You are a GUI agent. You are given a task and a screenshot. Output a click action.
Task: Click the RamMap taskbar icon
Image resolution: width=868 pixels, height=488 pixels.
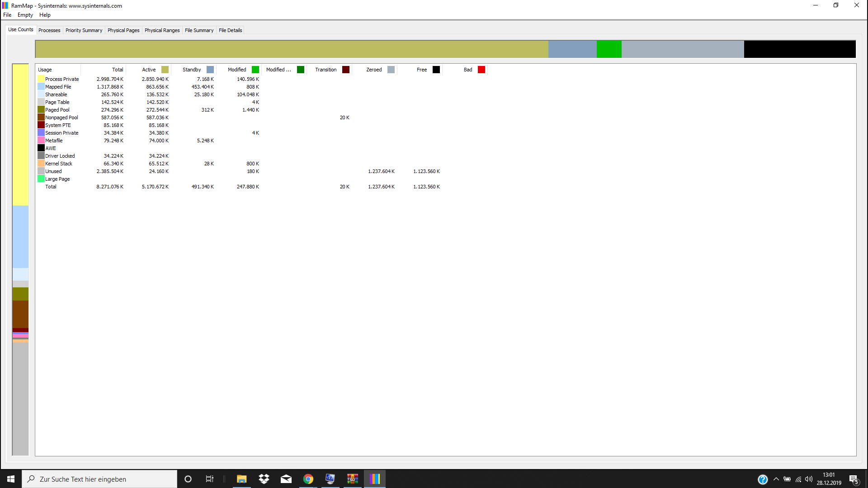point(374,479)
